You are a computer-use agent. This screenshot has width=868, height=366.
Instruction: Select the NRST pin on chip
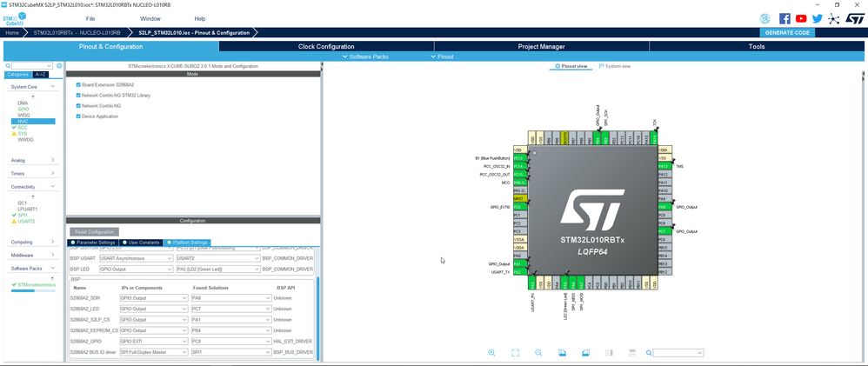[x=519, y=198]
